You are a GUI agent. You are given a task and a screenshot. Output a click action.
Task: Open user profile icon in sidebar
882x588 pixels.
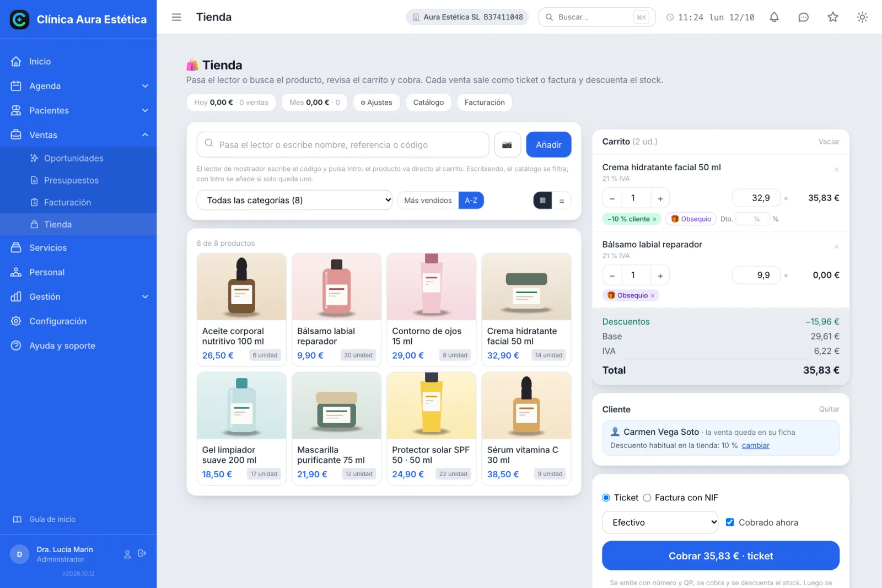click(x=127, y=554)
